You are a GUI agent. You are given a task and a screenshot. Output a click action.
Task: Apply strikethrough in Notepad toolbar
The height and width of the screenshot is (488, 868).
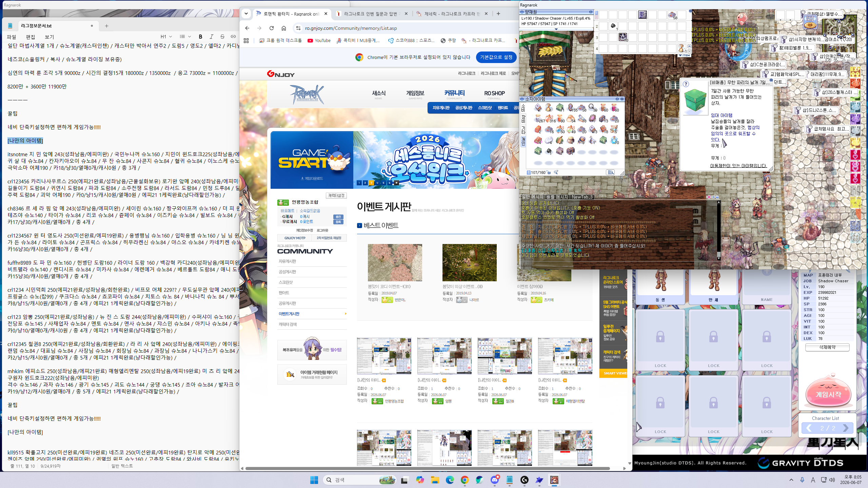[222, 37]
